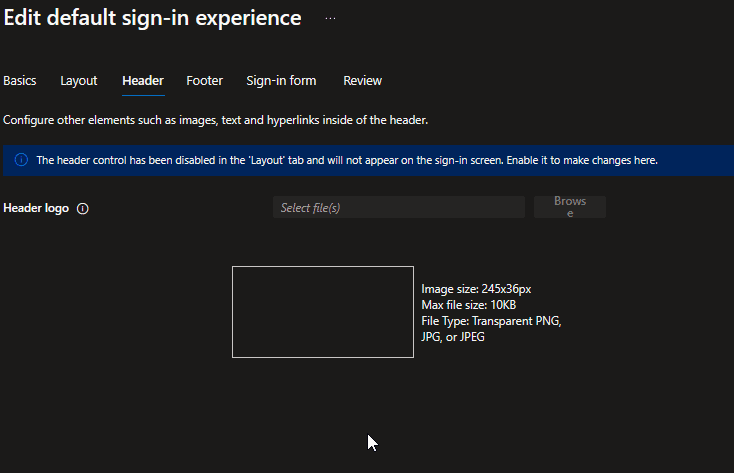Viewport: 734px width, 473px height.
Task: Click the empty header logo preview box
Action: coord(322,311)
